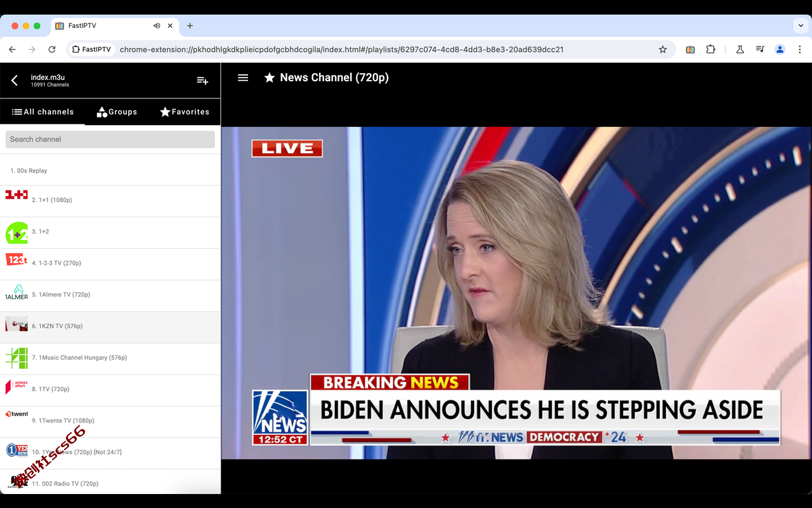
Task: Close the FastIPTV browser tab
Action: pos(170,26)
